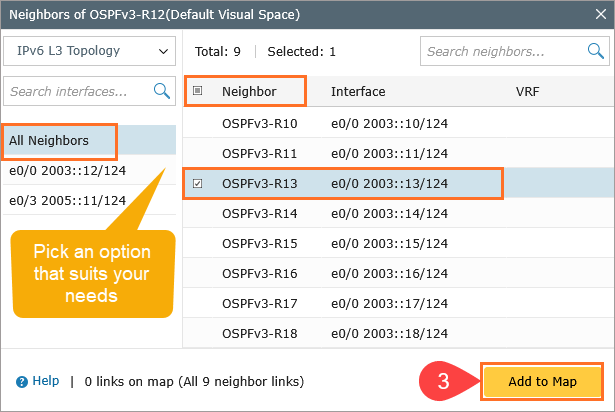
Task: Pick the OSPFv3-R17 neighbor row
Action: (x=259, y=303)
